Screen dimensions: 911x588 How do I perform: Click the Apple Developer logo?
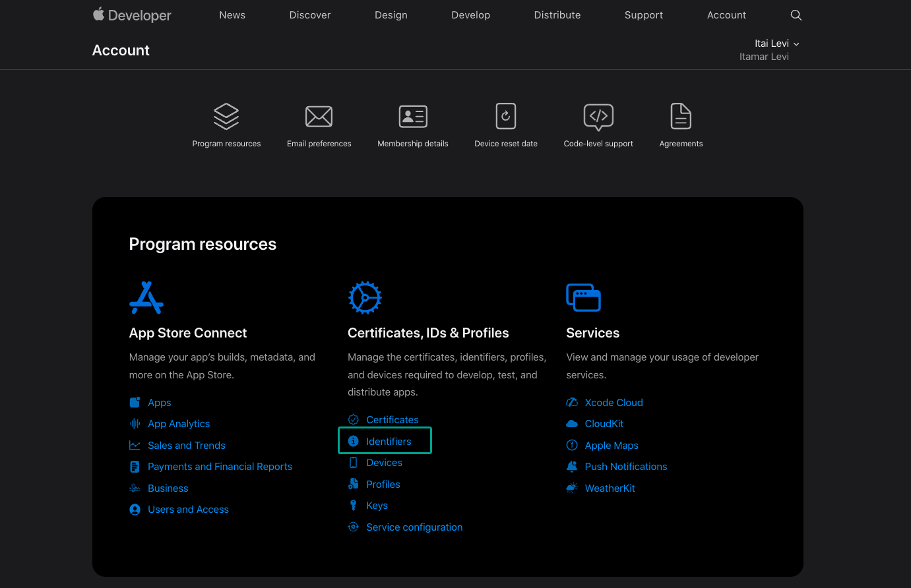coord(132,15)
